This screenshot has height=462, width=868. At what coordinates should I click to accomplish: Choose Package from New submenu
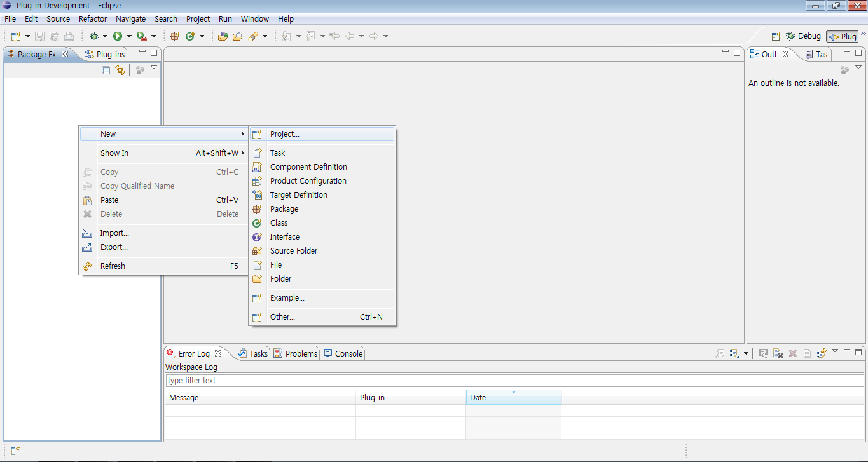click(x=322, y=209)
